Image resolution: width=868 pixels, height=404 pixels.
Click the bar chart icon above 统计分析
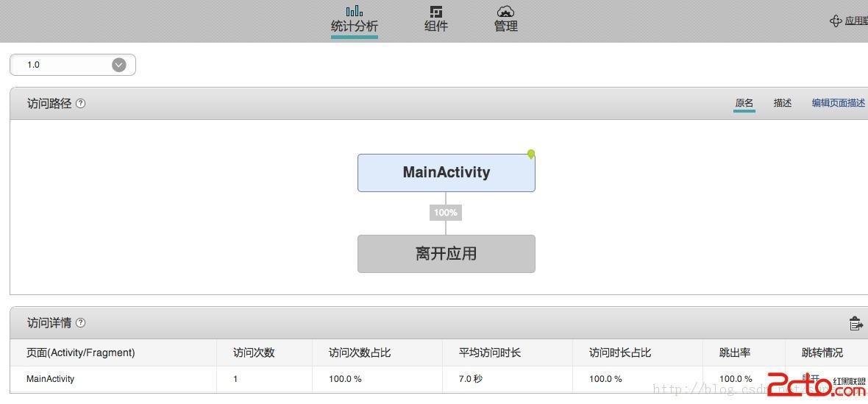tap(355, 10)
